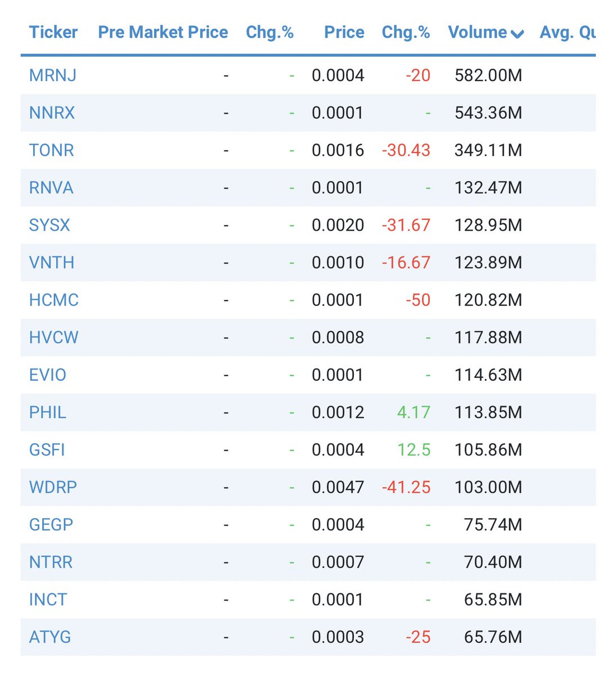Click the green 4.17 change value
This screenshot has width=616, height=675.
pyautogui.click(x=413, y=412)
